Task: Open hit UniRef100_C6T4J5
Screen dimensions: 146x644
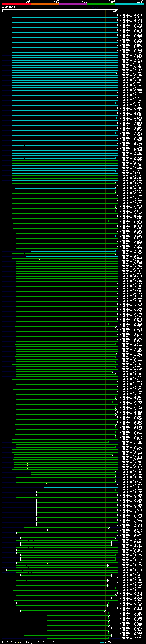Action: click(131, 17)
